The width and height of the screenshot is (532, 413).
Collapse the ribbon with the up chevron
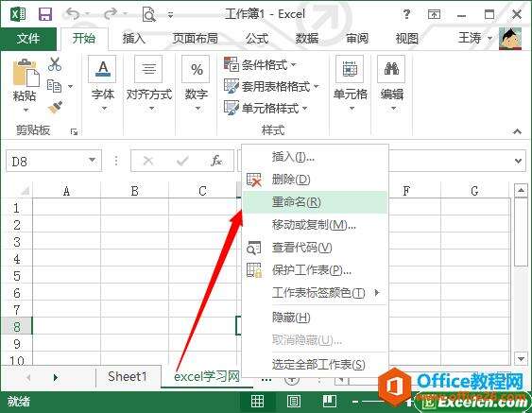point(517,131)
